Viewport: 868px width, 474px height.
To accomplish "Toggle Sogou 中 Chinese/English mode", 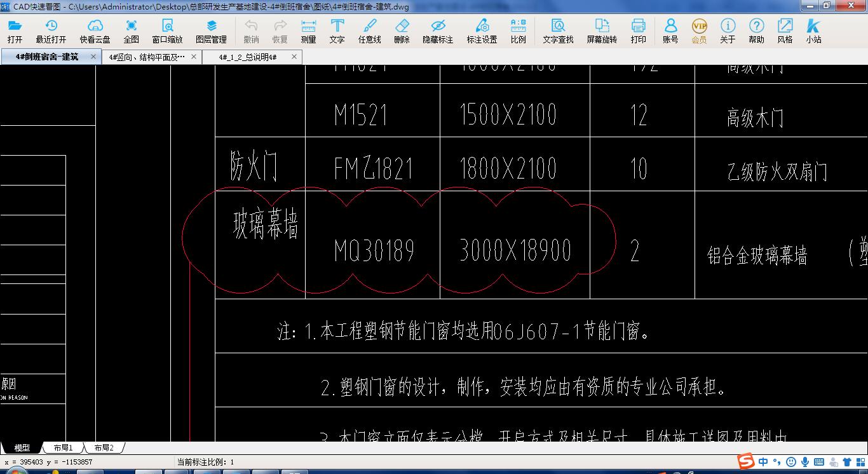I will click(x=763, y=462).
